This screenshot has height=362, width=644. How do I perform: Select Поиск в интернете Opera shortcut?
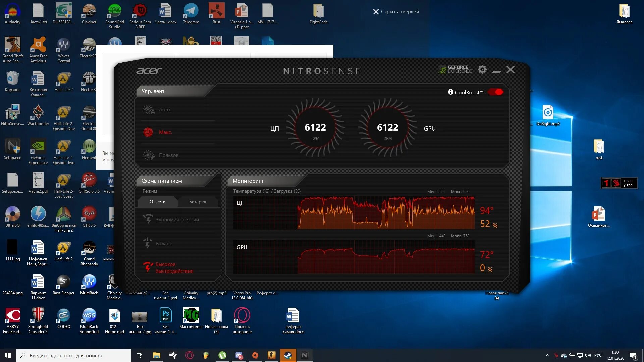click(242, 321)
